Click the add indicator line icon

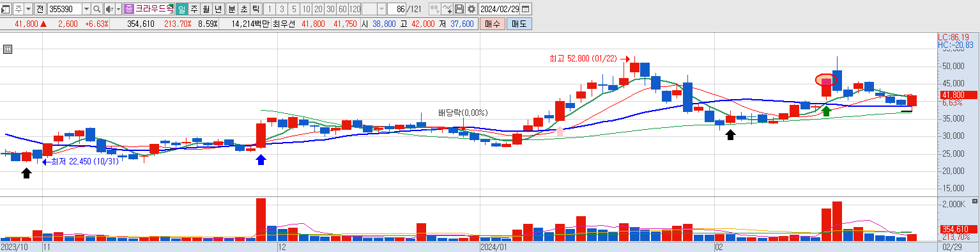[447, 9]
